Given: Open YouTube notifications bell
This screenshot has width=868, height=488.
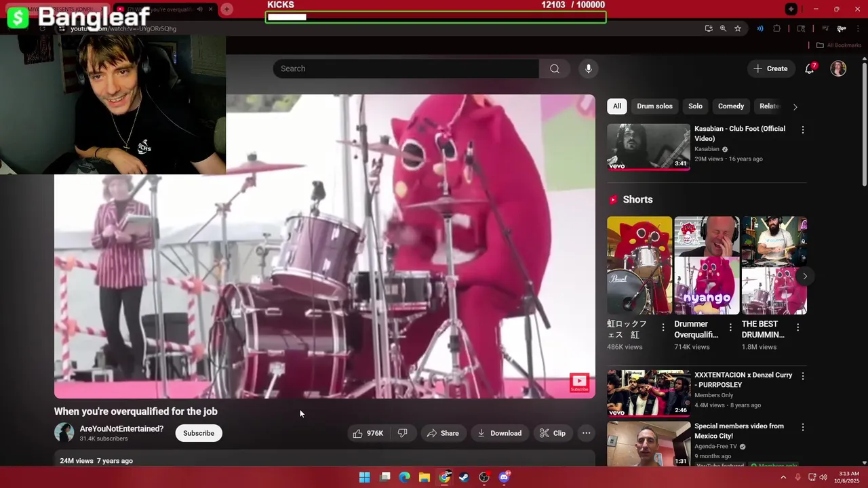Looking at the screenshot, I should coord(810,68).
